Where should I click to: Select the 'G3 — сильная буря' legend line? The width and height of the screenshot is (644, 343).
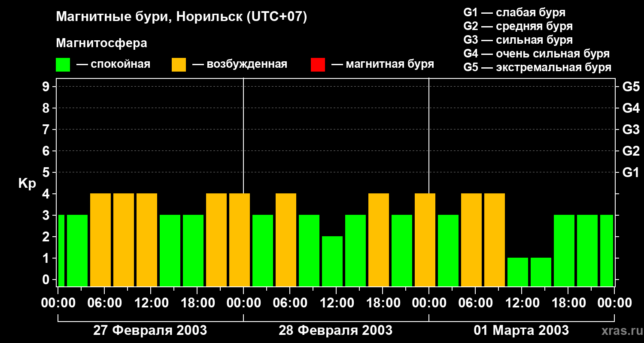[x=518, y=40]
